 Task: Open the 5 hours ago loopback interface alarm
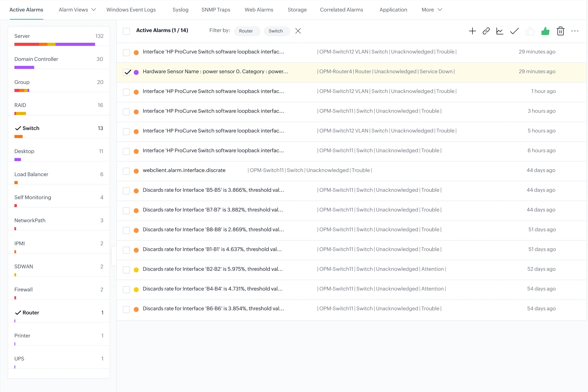pyautogui.click(x=213, y=131)
